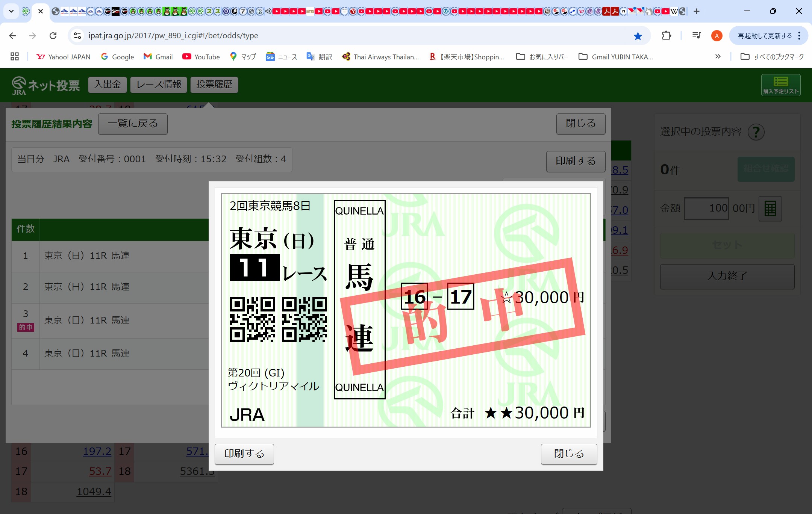
Task: Click 件数 column header
Action: click(26, 229)
